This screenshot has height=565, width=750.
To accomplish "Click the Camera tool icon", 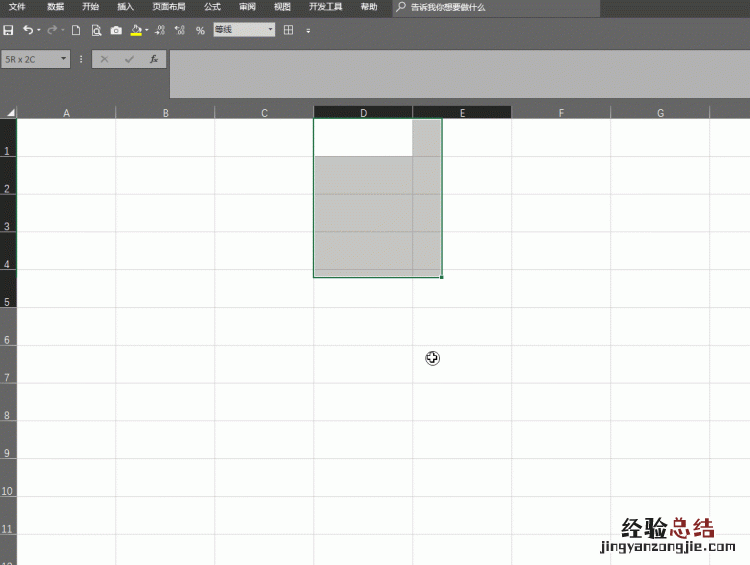I will pyautogui.click(x=116, y=30).
